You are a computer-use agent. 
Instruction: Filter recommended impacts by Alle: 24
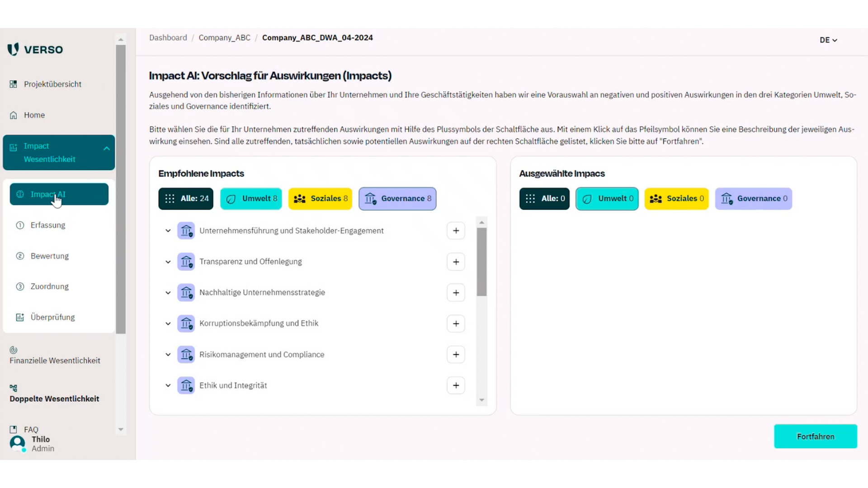pos(186,199)
